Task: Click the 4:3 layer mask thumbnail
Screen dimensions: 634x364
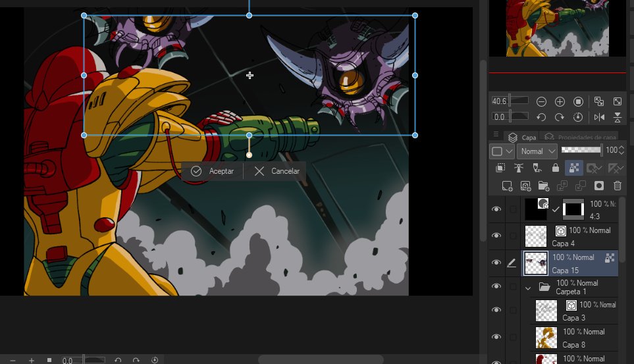Action: point(573,209)
